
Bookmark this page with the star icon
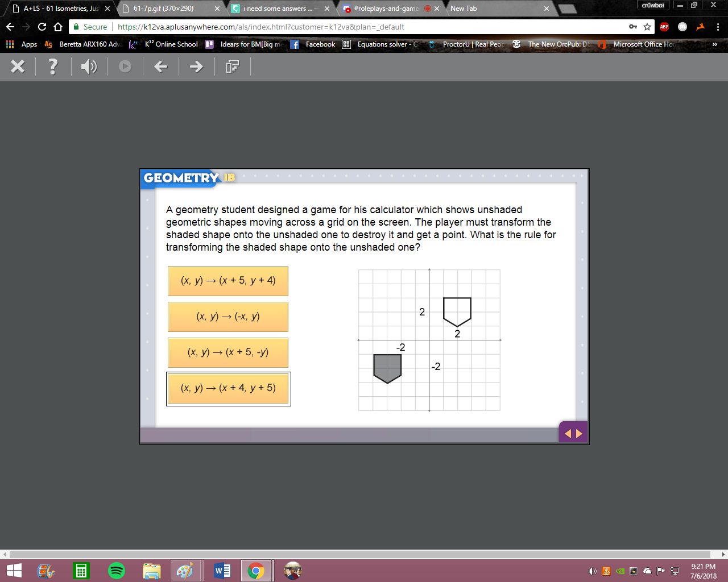click(x=647, y=27)
